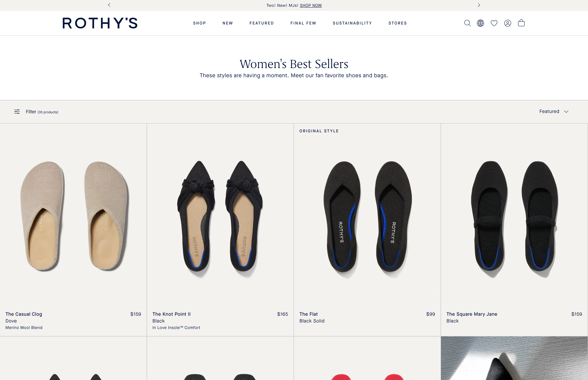The width and height of the screenshot is (588, 380).
Task: Go to Rothy's homepage via logo
Action: [100, 23]
